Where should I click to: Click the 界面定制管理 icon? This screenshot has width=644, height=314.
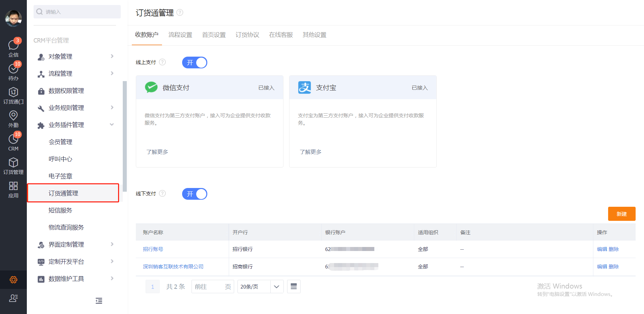[x=41, y=245]
